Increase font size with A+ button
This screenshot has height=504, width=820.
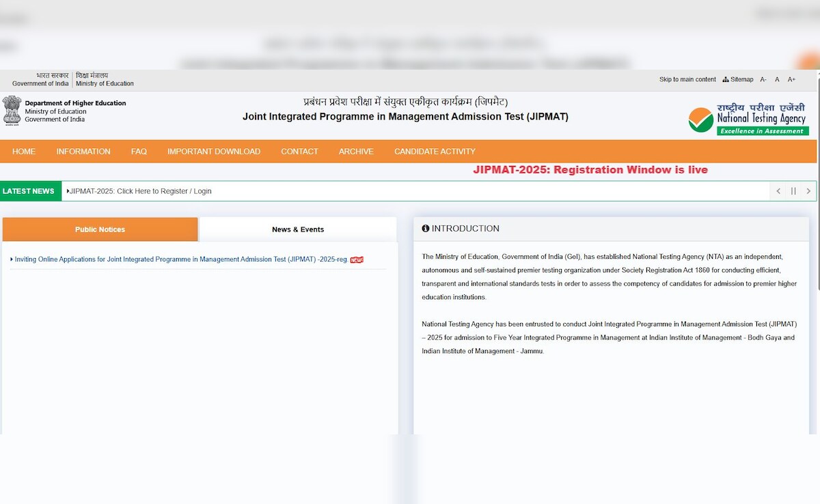point(791,80)
